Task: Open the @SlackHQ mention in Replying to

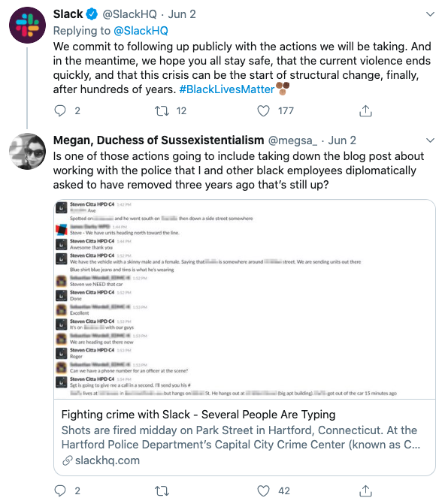Action: click(141, 31)
